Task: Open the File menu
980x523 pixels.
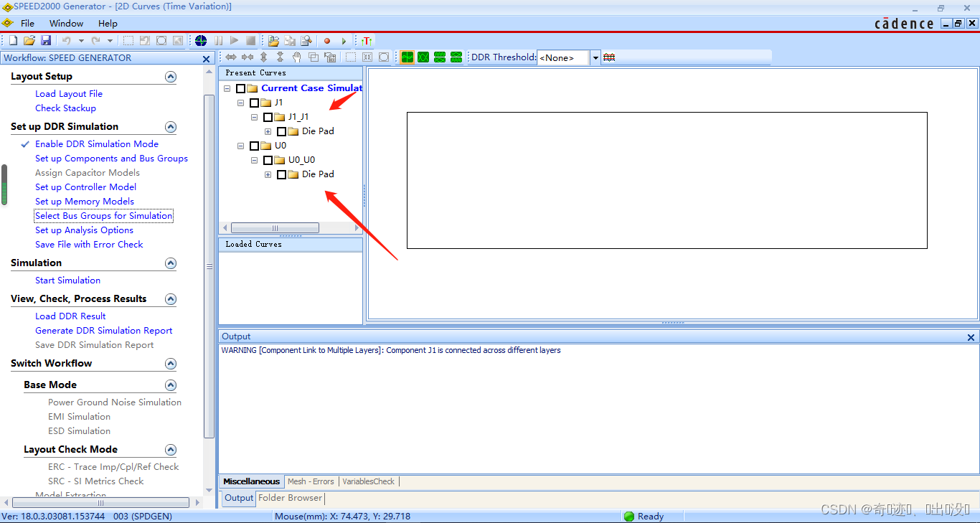Action: point(27,23)
